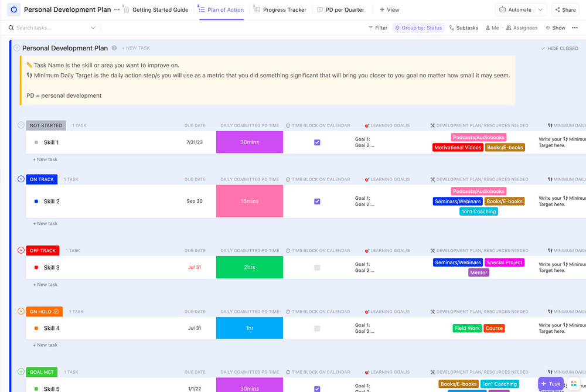The width and height of the screenshot is (586, 392).
Task: Click Skill 3 red status square
Action: tap(36, 268)
